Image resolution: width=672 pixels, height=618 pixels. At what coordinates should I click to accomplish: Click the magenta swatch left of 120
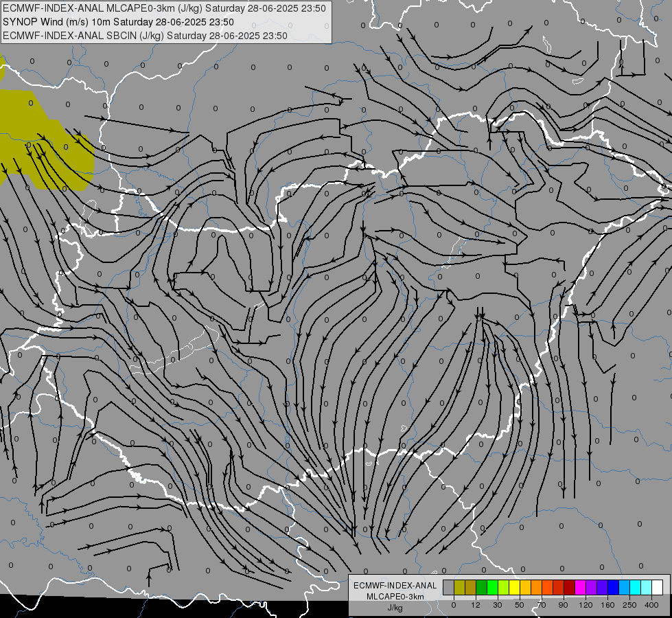click(580, 587)
